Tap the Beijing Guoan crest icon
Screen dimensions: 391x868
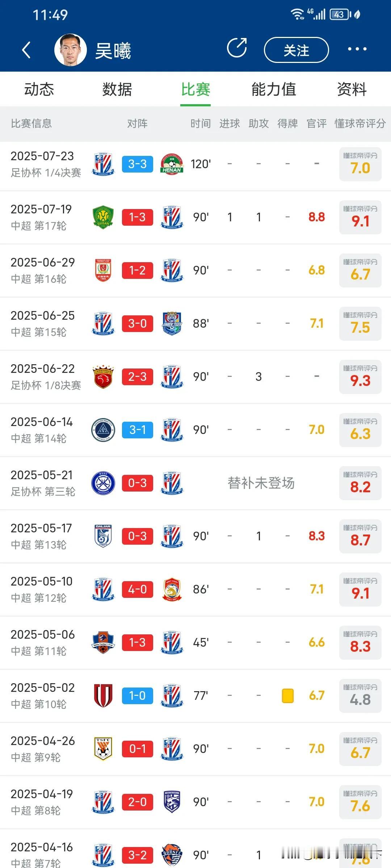click(x=103, y=217)
